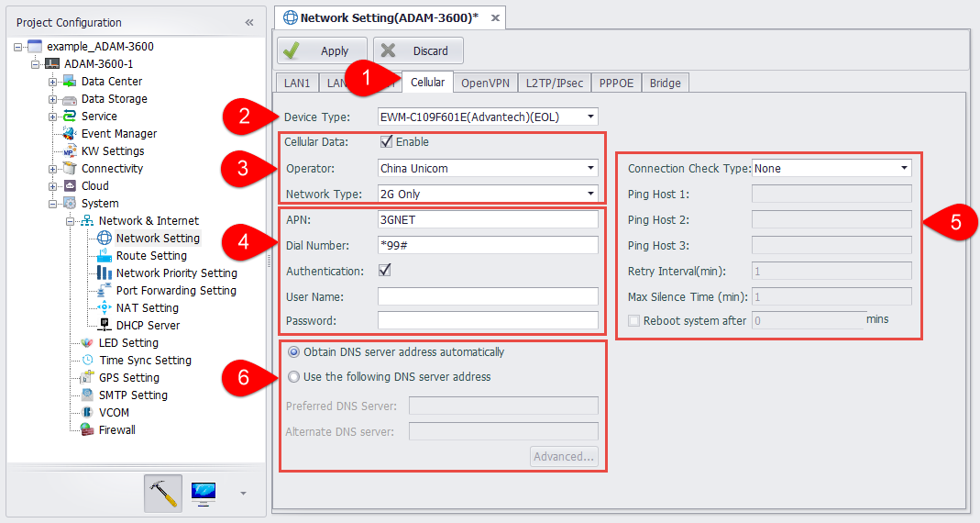Open KW Settings in project tree
This screenshot has height=523, width=980.
112,150
